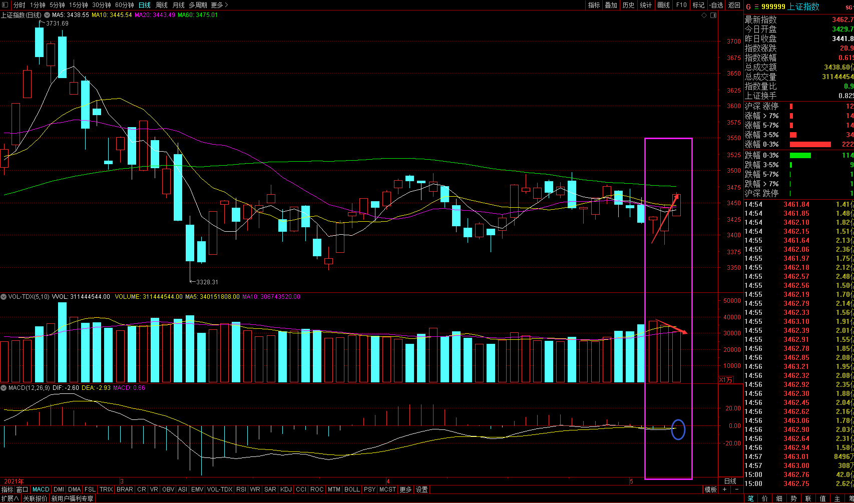
Task: Open the 多周期 multi-period view
Action: tap(198, 5)
